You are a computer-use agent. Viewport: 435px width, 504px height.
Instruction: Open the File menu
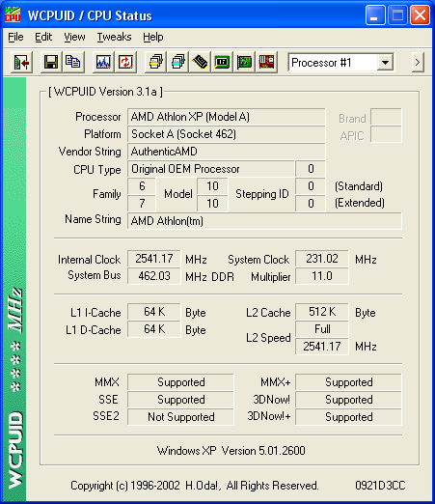coord(15,37)
